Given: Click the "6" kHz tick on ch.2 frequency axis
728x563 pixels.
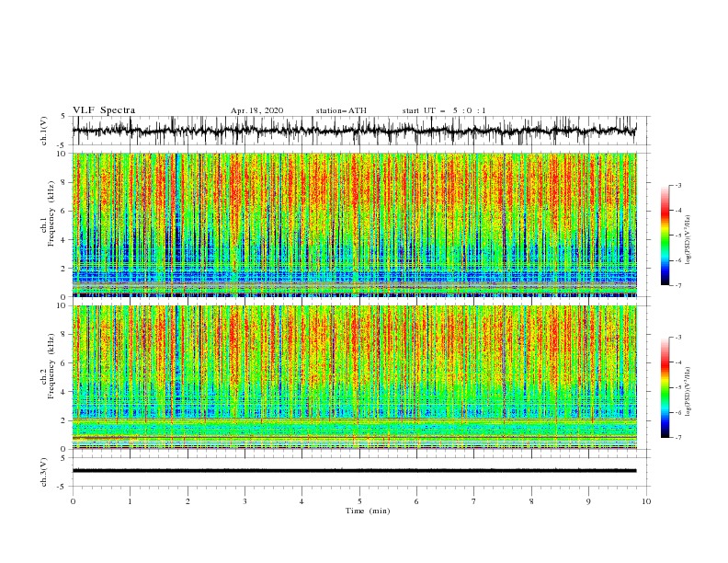Looking at the screenshot, I should click(x=63, y=363).
